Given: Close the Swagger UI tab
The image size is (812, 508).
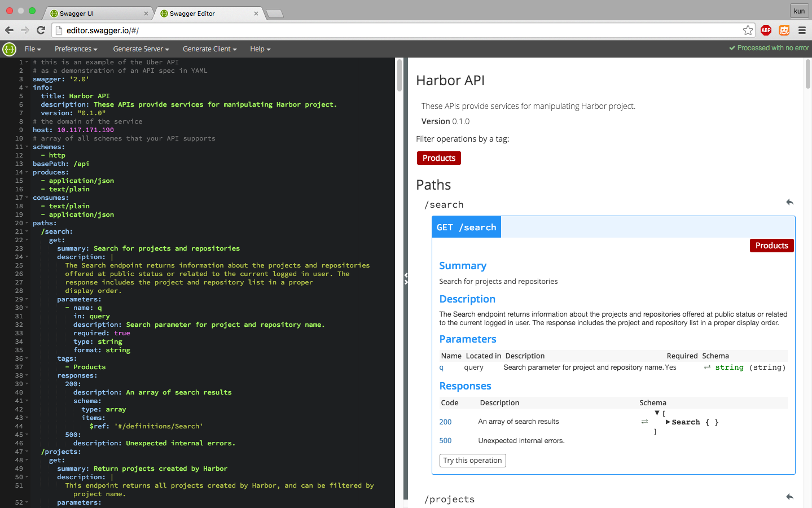Looking at the screenshot, I should pyautogui.click(x=146, y=14).
